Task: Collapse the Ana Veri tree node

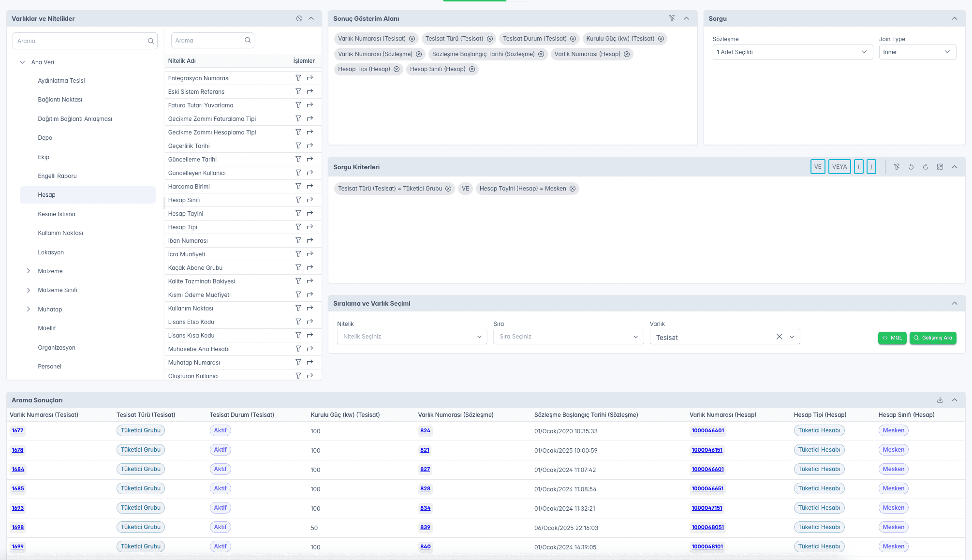Action: pyautogui.click(x=22, y=62)
